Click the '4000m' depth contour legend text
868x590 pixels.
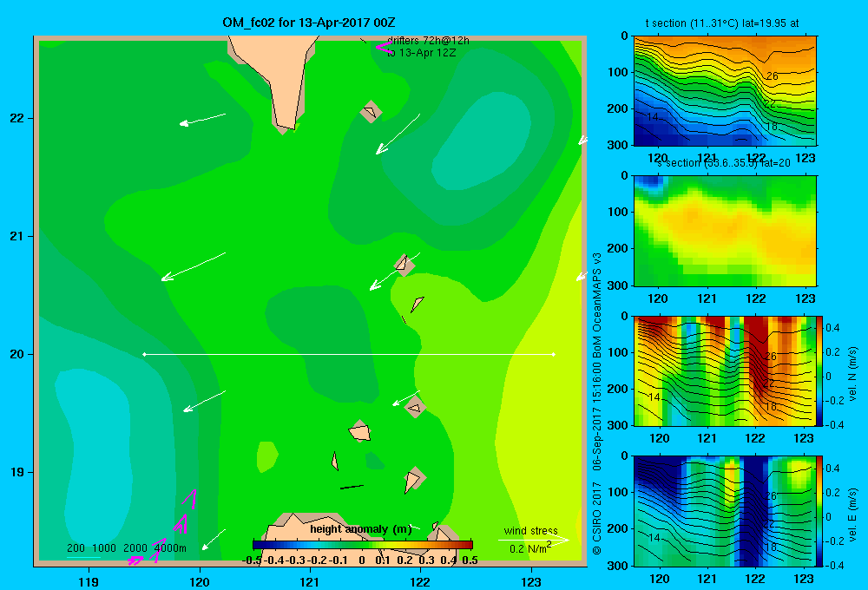point(170,548)
